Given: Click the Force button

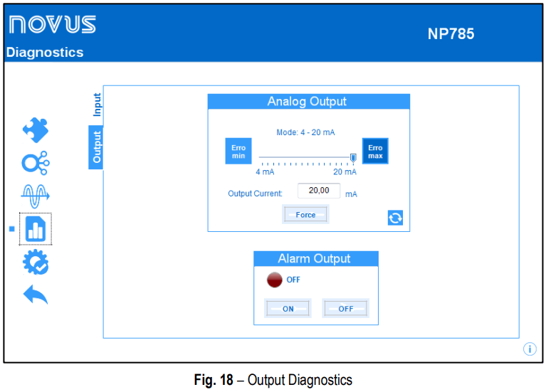Looking at the screenshot, I should pos(305,215).
